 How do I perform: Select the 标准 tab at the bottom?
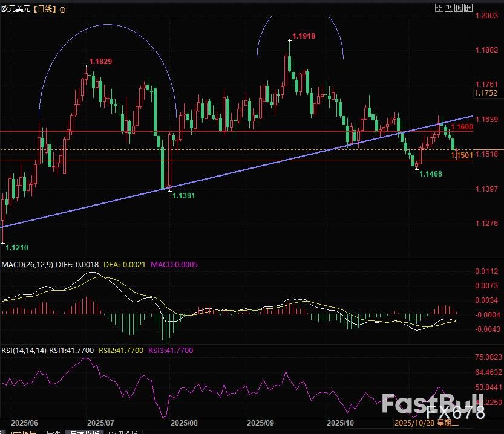click(53, 432)
